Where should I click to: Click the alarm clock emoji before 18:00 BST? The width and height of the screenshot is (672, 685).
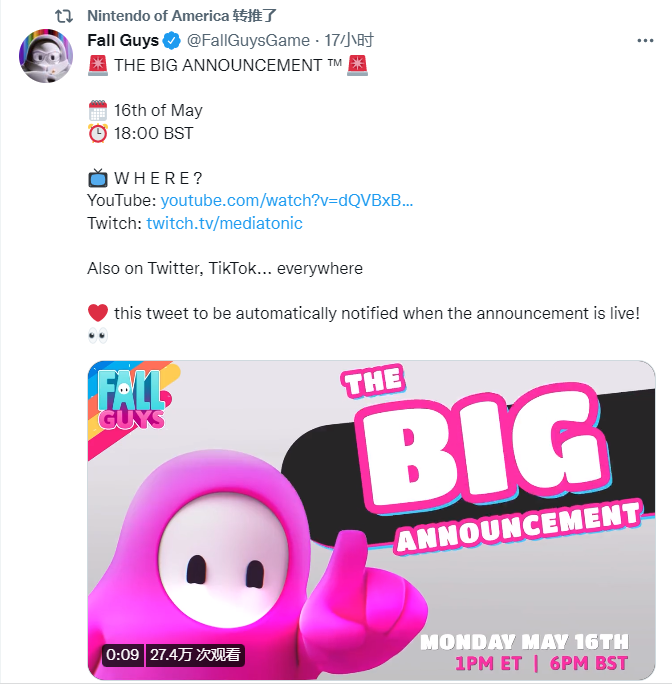click(98, 133)
